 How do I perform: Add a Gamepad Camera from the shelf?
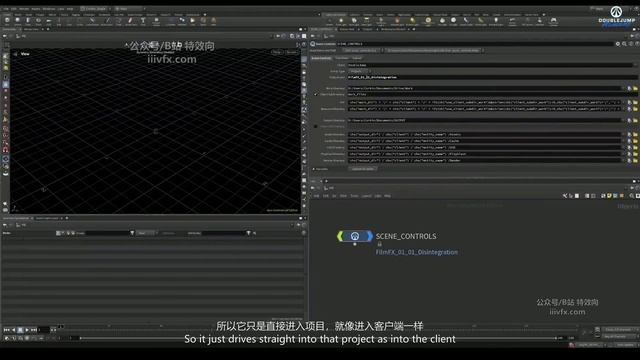pos(553,21)
